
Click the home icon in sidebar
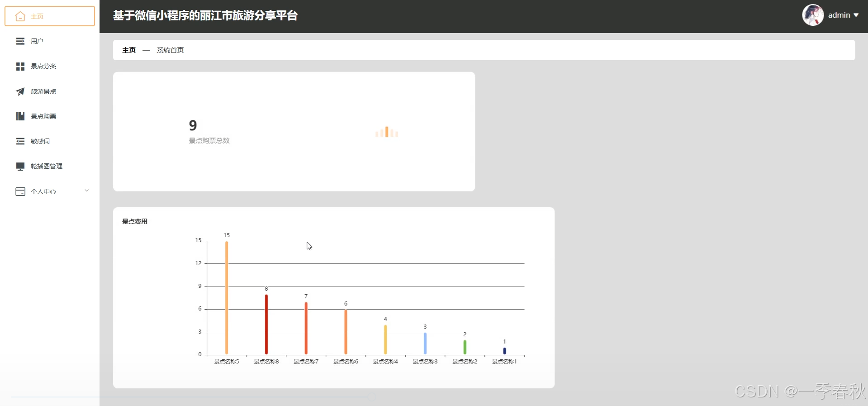pos(20,16)
